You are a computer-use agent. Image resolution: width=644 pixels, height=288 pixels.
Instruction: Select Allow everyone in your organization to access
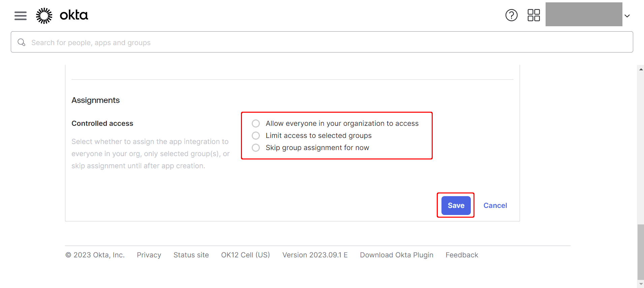tap(256, 123)
